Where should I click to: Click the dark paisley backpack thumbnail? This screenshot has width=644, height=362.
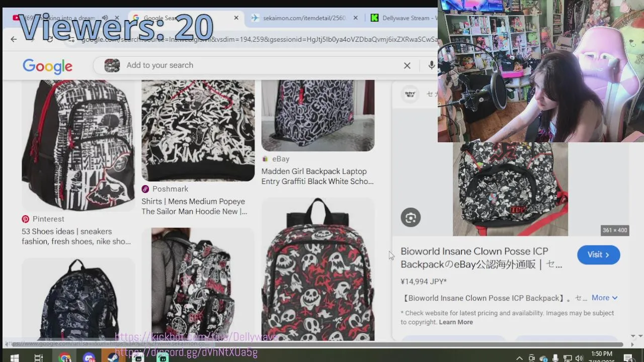point(78,299)
